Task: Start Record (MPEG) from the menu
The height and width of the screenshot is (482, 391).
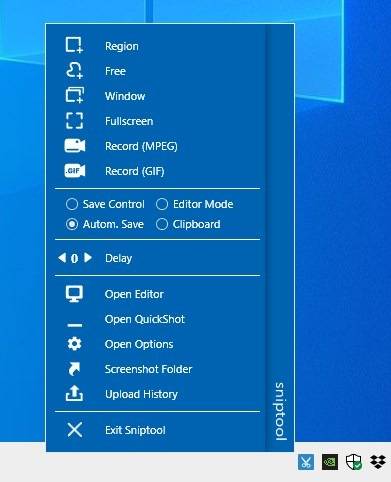Action: (x=141, y=146)
